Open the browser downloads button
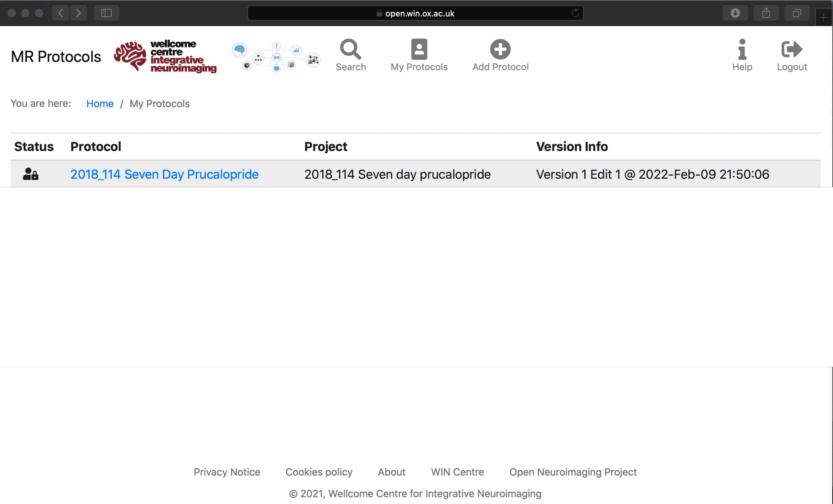The image size is (833, 504). pyautogui.click(x=735, y=13)
